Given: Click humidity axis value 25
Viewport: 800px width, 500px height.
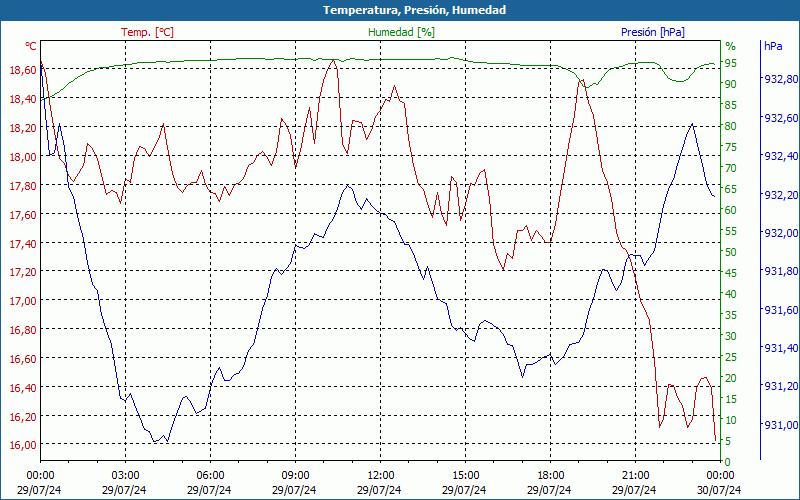Looking at the screenshot, I should point(731,357).
